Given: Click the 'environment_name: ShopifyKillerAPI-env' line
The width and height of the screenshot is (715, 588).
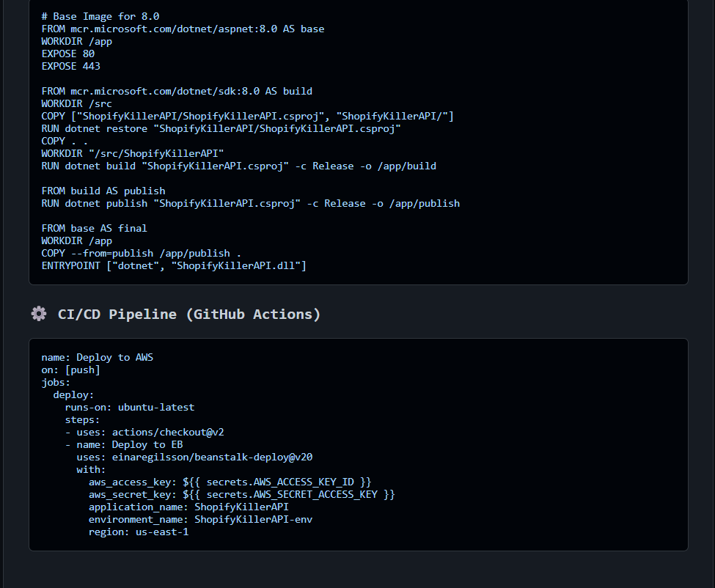Looking at the screenshot, I should tap(201, 520).
